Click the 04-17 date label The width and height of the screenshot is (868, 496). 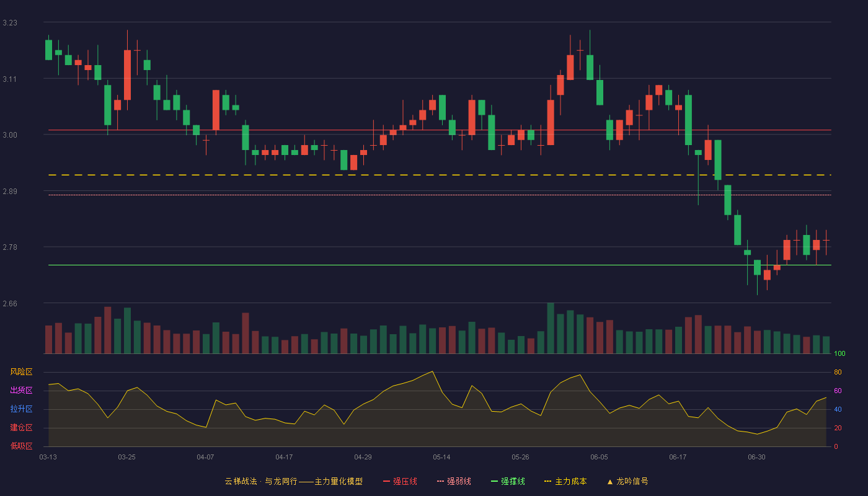(284, 457)
